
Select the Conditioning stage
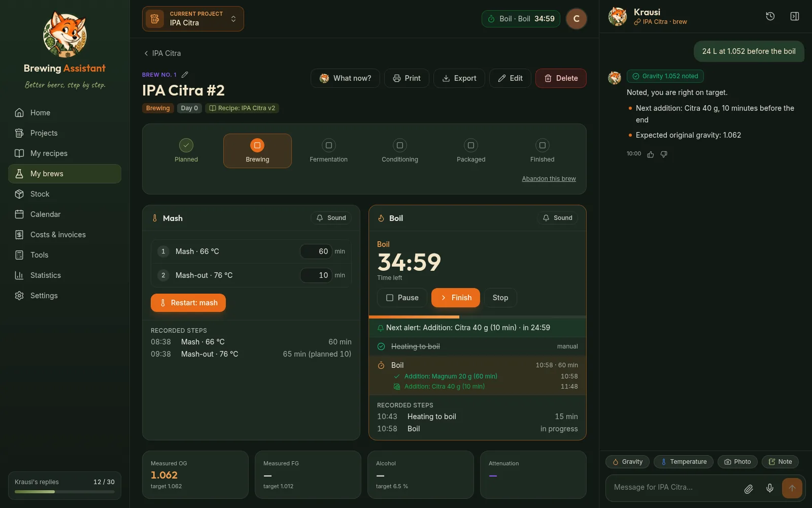(400, 151)
